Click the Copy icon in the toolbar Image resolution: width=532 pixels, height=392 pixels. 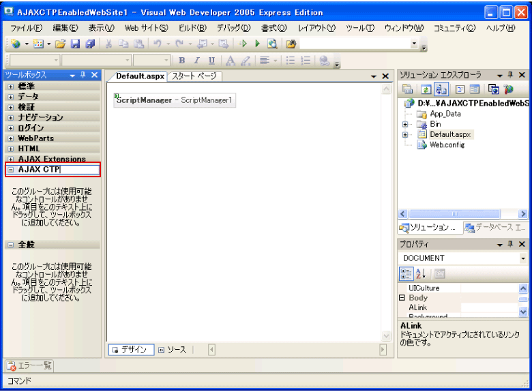[123, 44]
